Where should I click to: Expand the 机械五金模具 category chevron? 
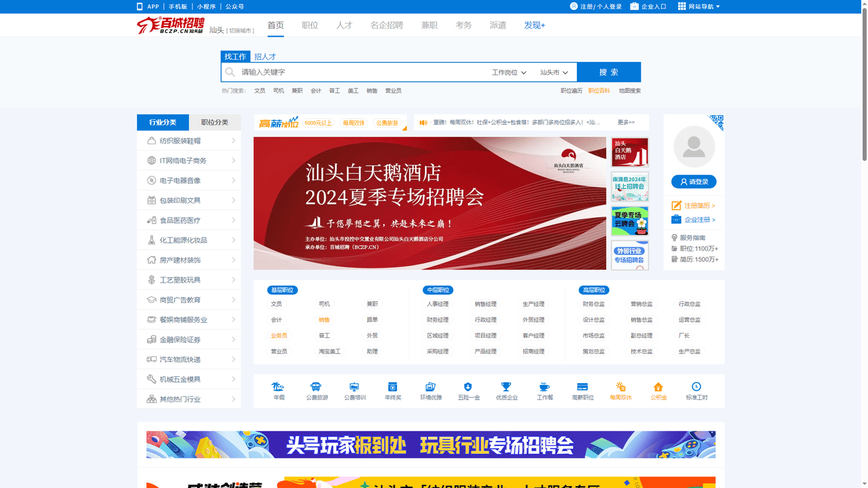click(233, 379)
